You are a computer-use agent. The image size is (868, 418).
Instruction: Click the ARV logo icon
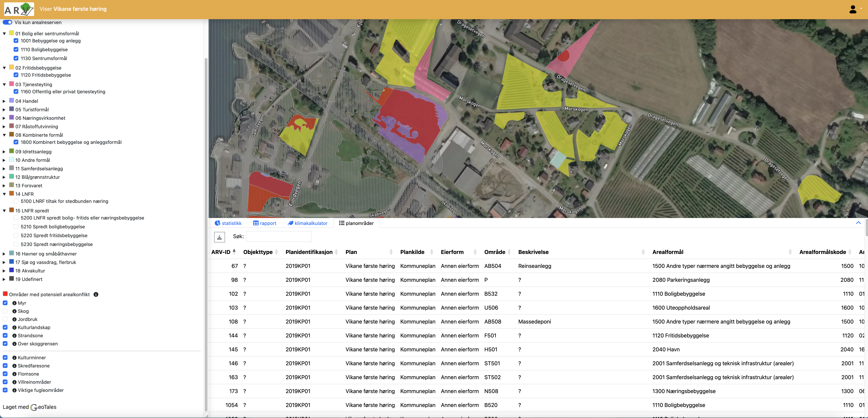[x=19, y=9]
